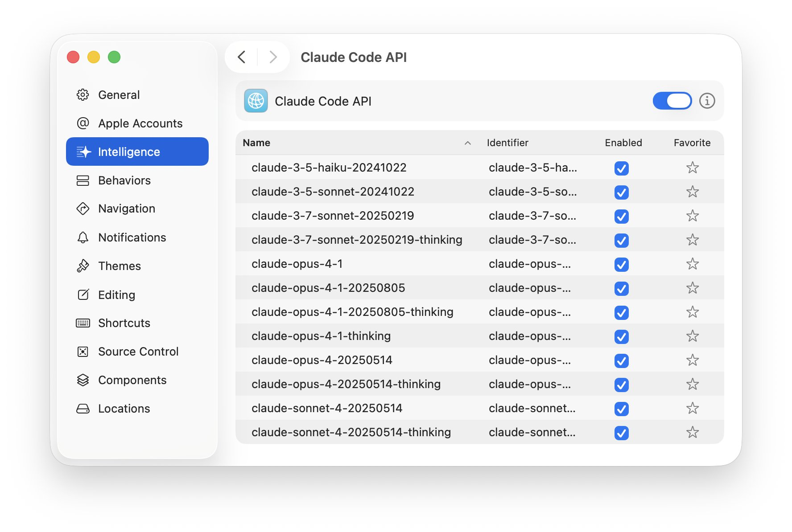The image size is (792, 532).
Task: Favorite the claude-opus-4-1 model
Action: [693, 264]
